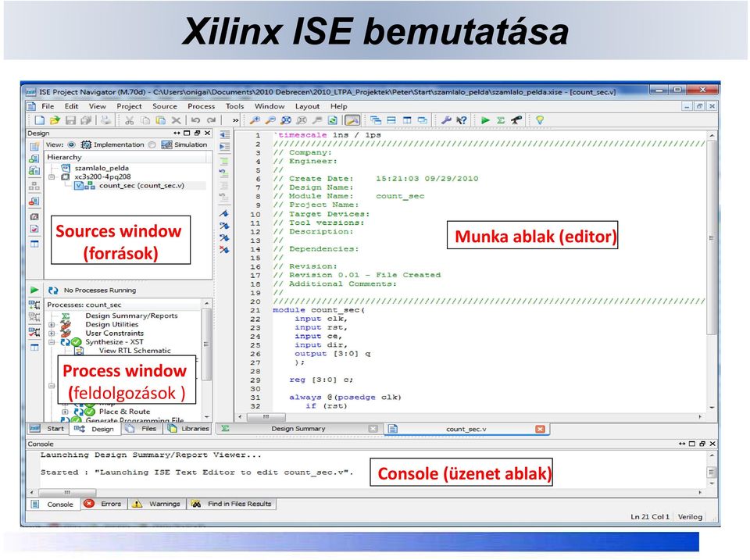
Task: Select count_sec (count_sec.v) in Hierarchy
Action: coord(141,186)
